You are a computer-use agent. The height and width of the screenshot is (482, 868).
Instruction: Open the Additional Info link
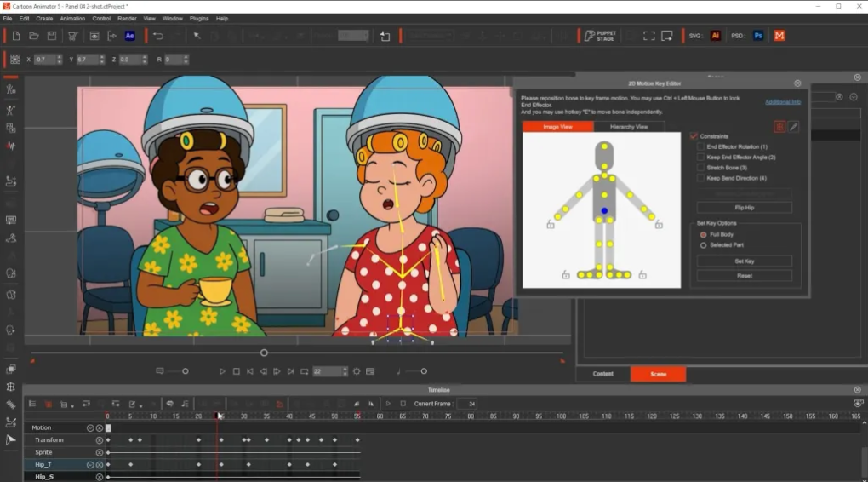pos(783,102)
